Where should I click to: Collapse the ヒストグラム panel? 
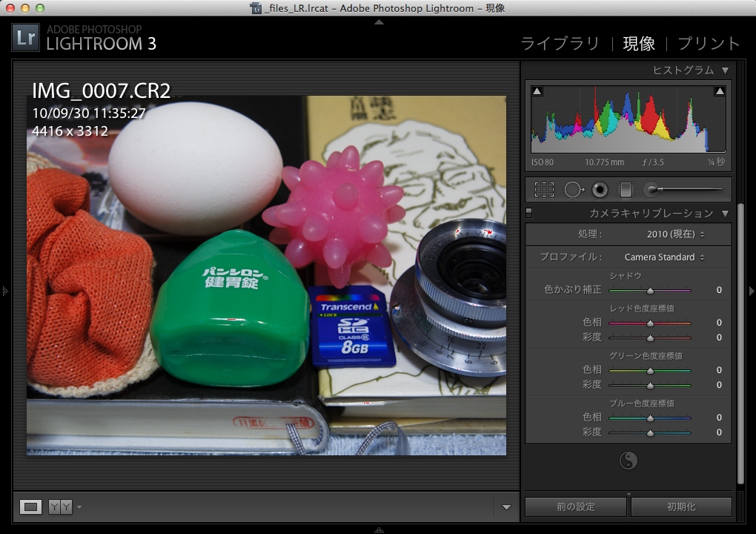725,70
